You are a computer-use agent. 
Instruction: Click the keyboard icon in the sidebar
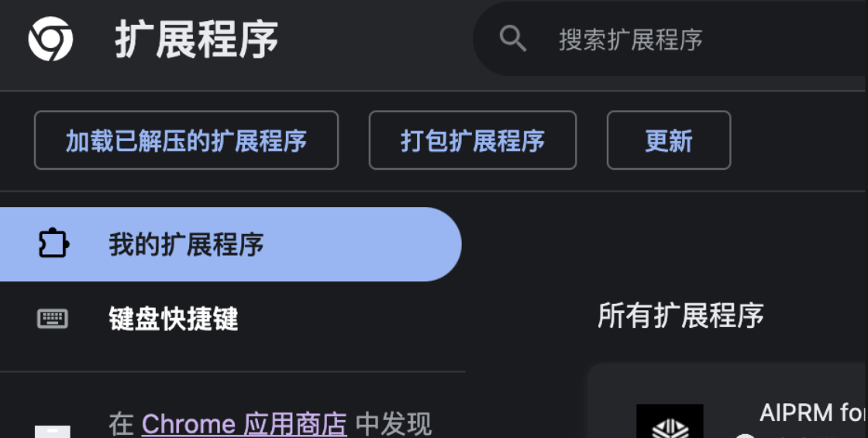53,319
